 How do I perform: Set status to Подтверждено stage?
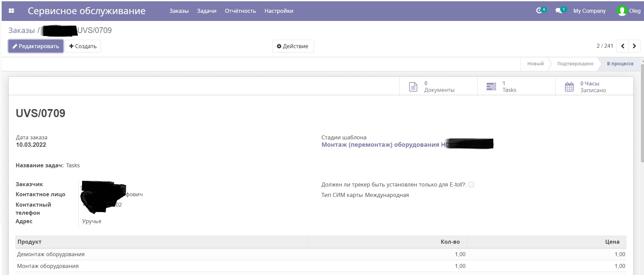[x=575, y=64]
